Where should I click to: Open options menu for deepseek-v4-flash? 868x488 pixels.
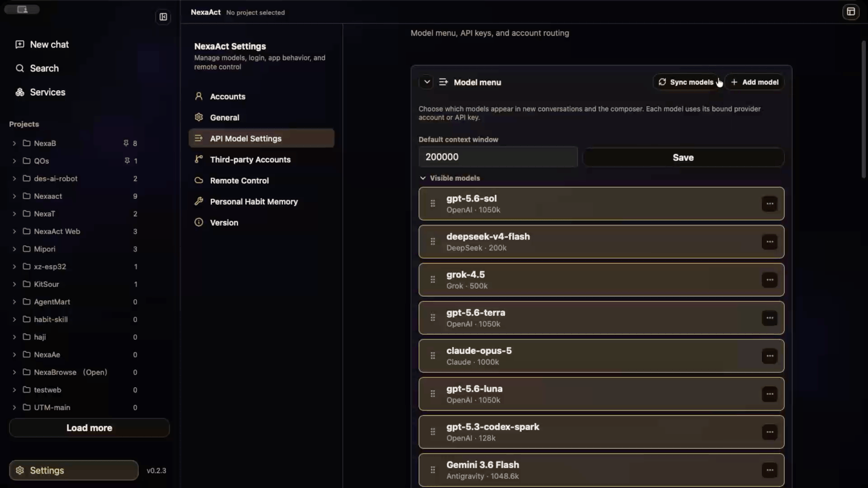click(769, 242)
